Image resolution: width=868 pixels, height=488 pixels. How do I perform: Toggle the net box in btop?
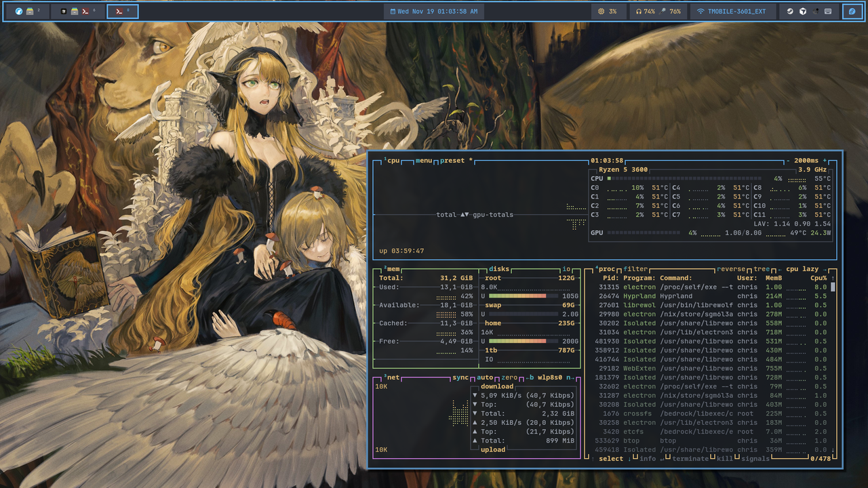pos(393,378)
